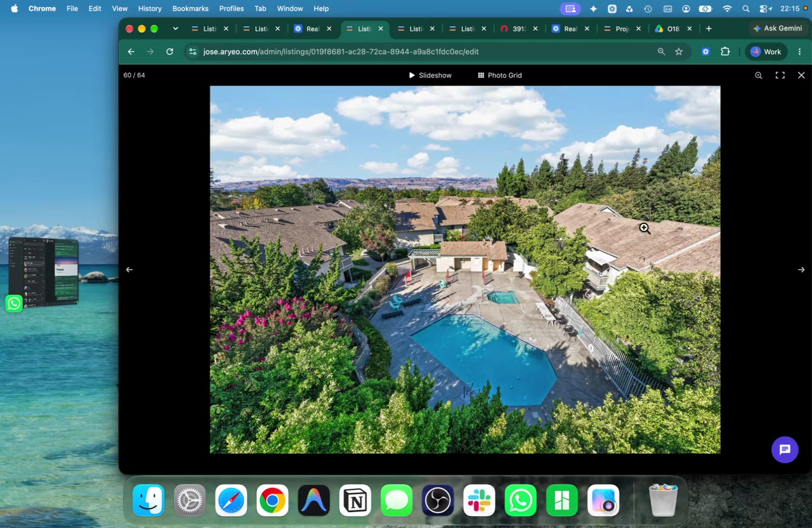Click the displayed pool aerial photo
812x528 pixels.
(465, 270)
